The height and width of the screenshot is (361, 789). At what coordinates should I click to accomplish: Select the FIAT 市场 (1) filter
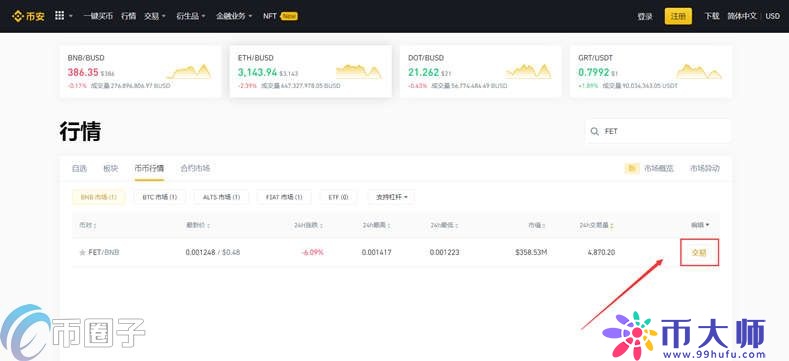pyautogui.click(x=284, y=197)
